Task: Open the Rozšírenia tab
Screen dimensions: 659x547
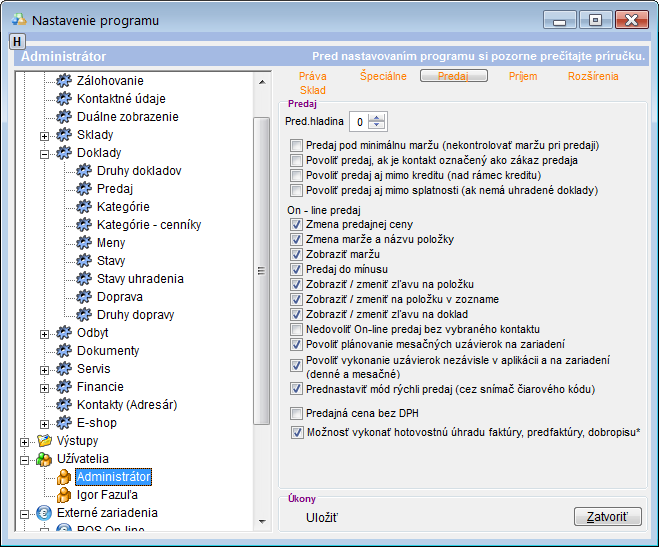Action: (x=593, y=76)
